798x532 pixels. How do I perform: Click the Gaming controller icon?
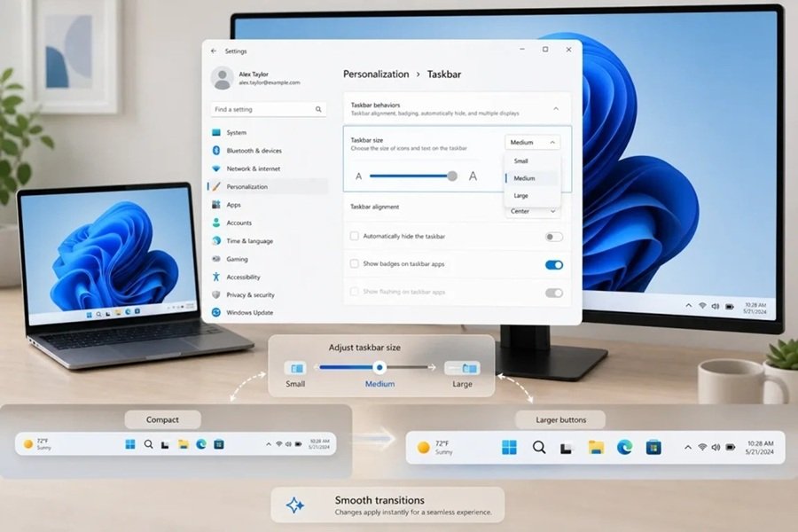point(216,259)
